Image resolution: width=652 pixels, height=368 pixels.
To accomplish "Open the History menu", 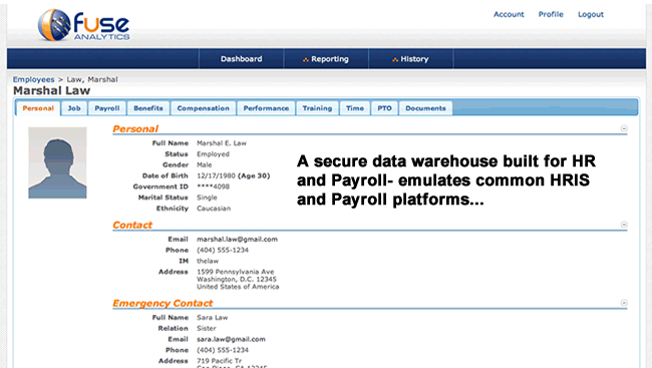I will [x=410, y=59].
